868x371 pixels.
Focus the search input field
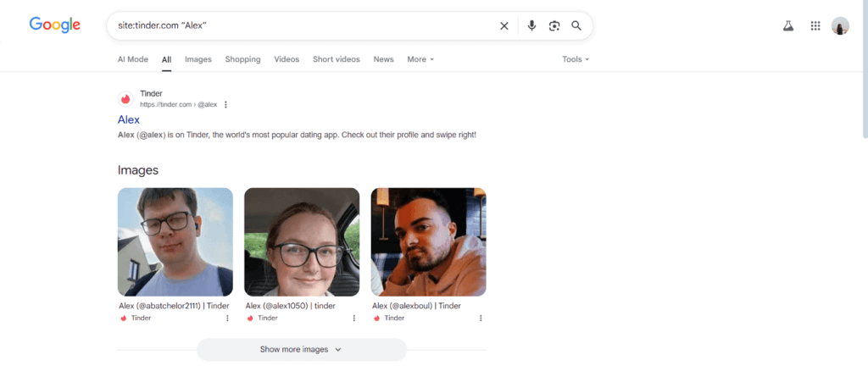point(304,26)
